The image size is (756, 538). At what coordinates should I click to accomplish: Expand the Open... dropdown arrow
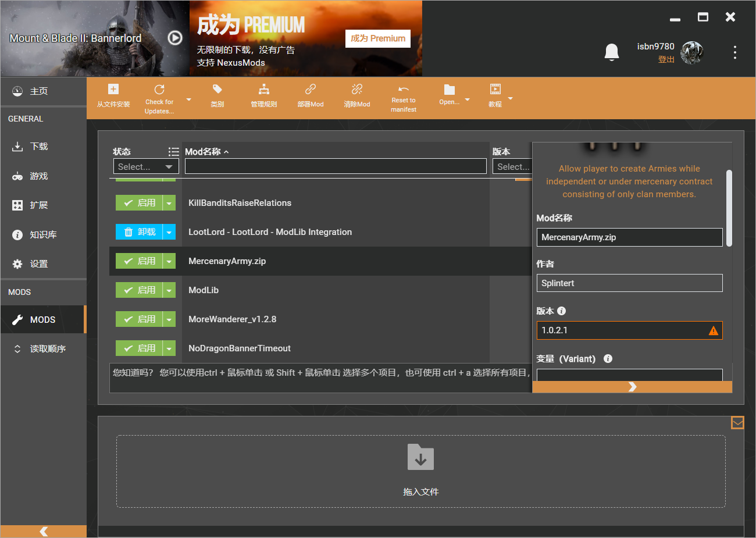coord(467,99)
